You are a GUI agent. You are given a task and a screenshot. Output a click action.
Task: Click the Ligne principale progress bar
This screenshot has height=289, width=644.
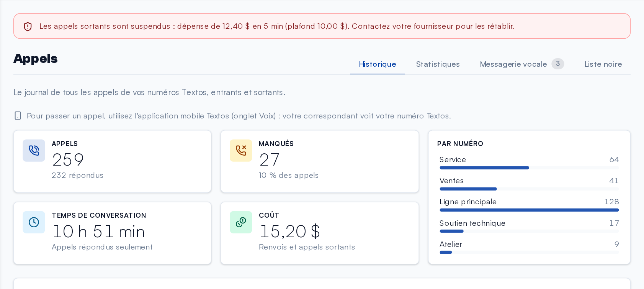coord(529,210)
